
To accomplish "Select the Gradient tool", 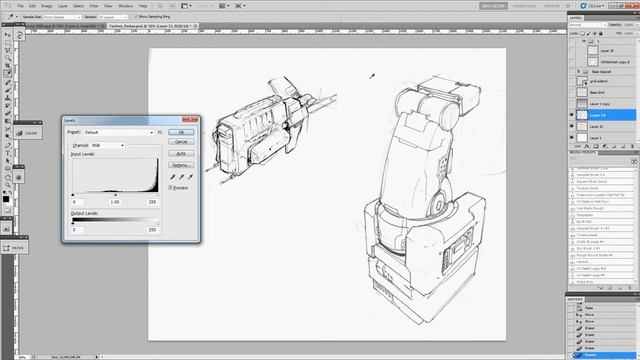I will coord(7,121).
